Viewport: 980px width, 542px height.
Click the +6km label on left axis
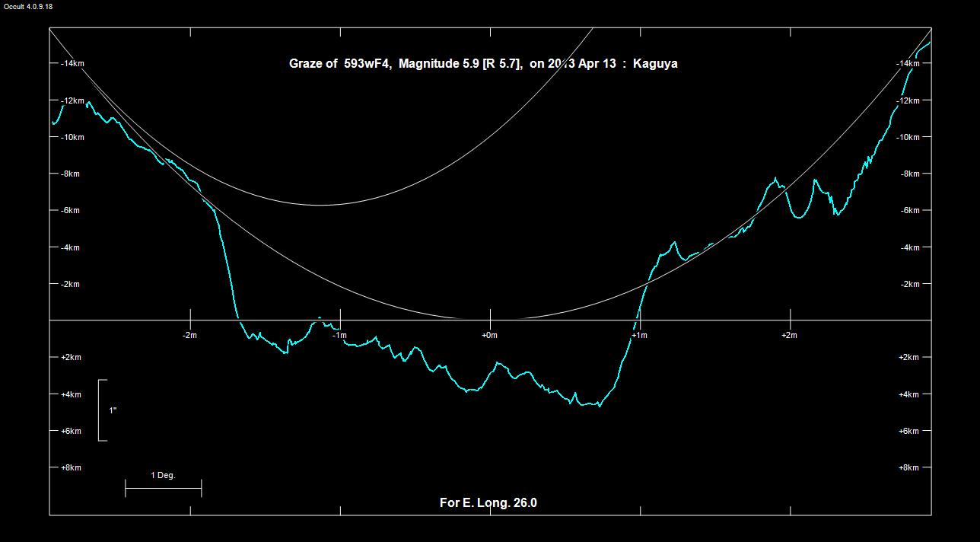click(x=71, y=432)
